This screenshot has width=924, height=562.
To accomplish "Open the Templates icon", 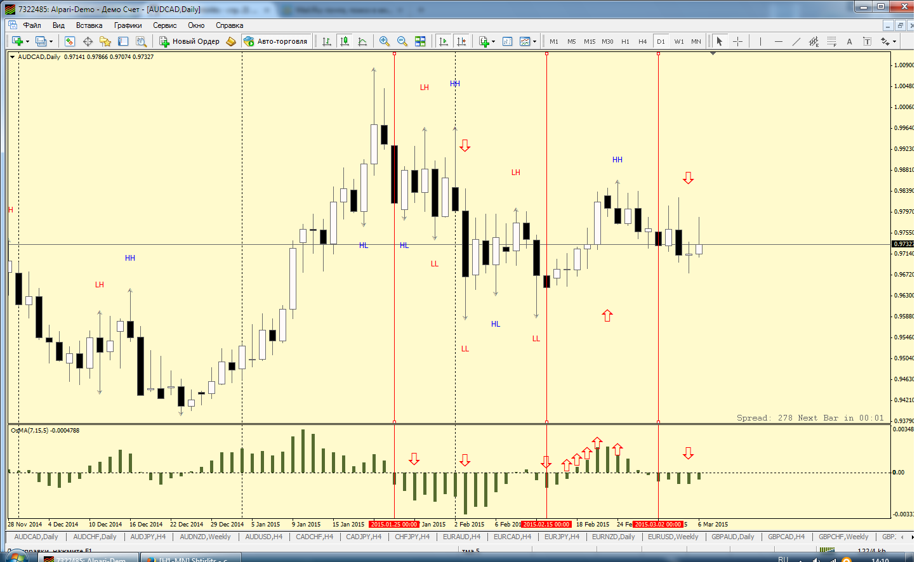I will tap(525, 41).
